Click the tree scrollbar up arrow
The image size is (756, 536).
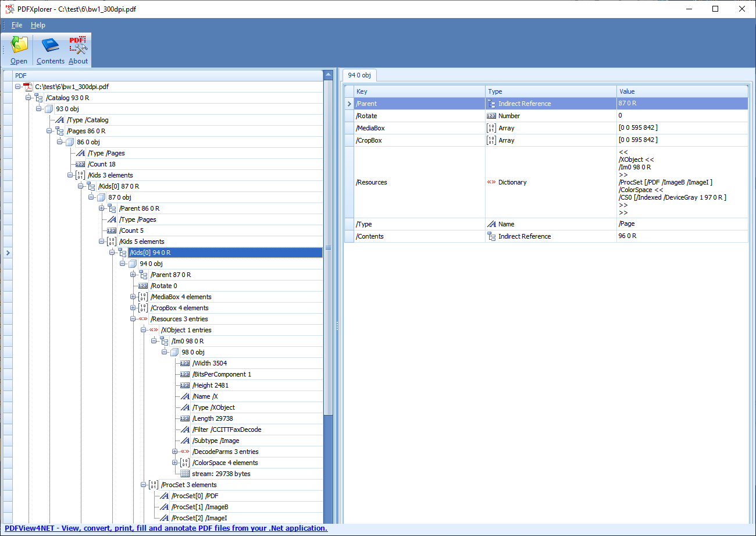(329, 75)
